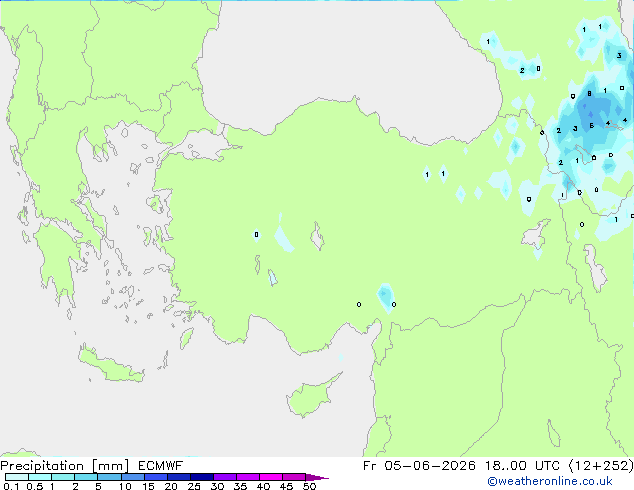
Task: Click the '0.5' legend scale label
Action: (34, 486)
